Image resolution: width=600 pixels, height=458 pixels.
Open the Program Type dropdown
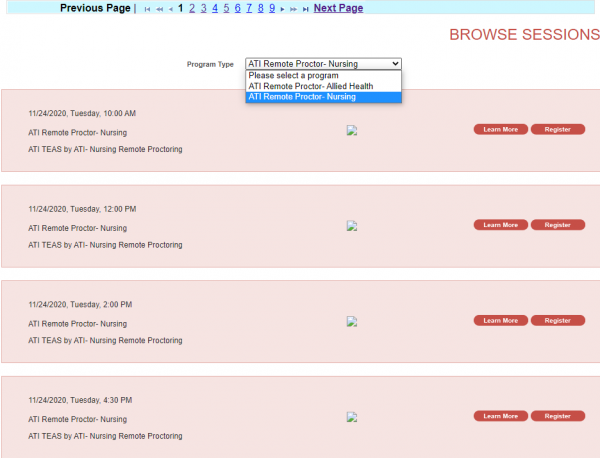pyautogui.click(x=323, y=63)
